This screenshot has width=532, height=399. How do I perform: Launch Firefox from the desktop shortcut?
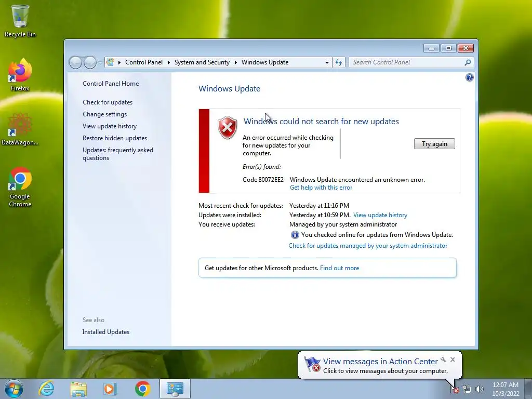coord(20,75)
